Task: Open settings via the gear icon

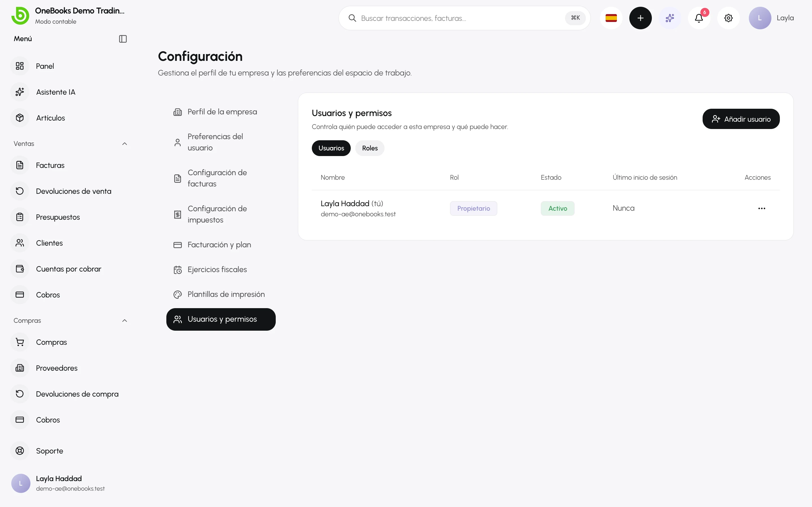Action: 728,18
